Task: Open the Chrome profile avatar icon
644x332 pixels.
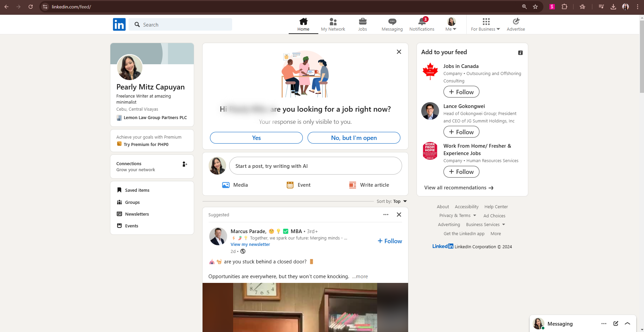Action: [x=625, y=7]
